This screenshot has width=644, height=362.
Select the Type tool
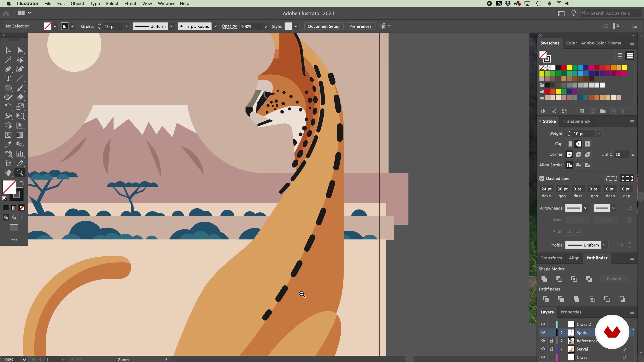[x=8, y=79]
